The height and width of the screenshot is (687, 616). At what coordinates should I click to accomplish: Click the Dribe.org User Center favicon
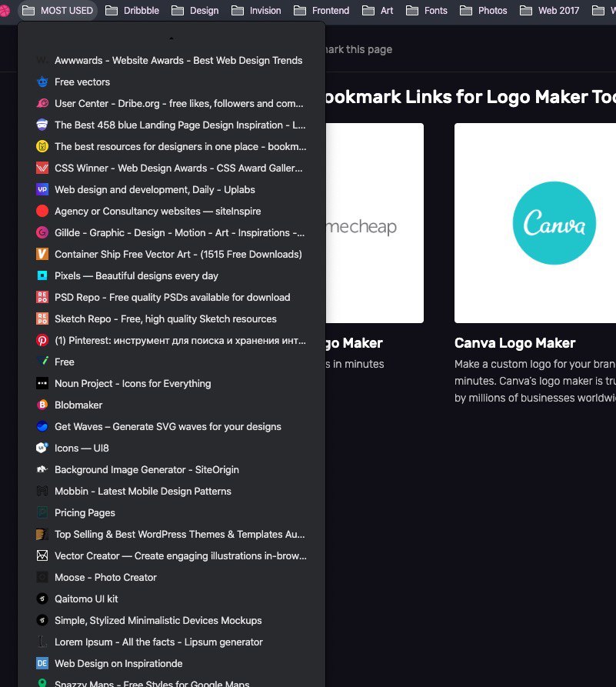42,103
